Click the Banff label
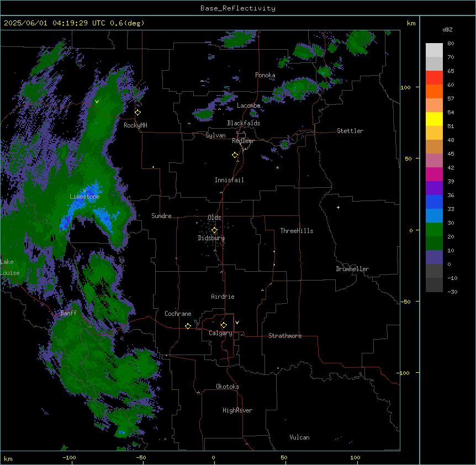476x465 pixels. click(x=68, y=313)
